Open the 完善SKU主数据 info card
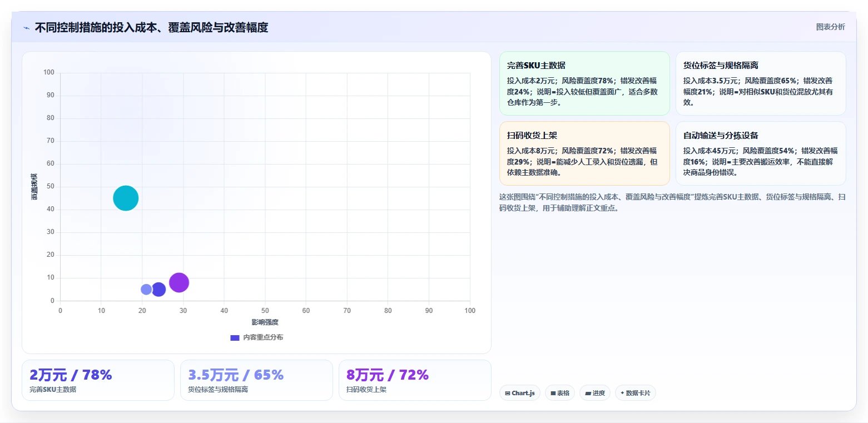This screenshot has height=423, width=868. (584, 83)
